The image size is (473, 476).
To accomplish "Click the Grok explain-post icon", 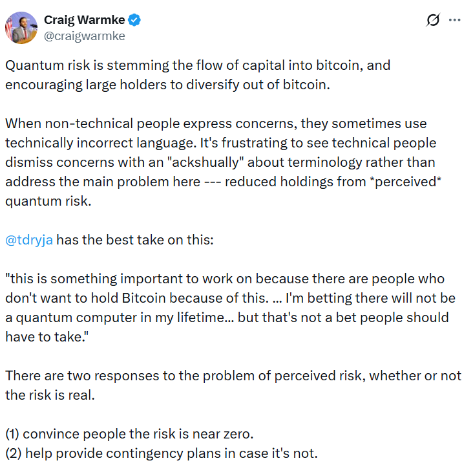I will 433,21.
